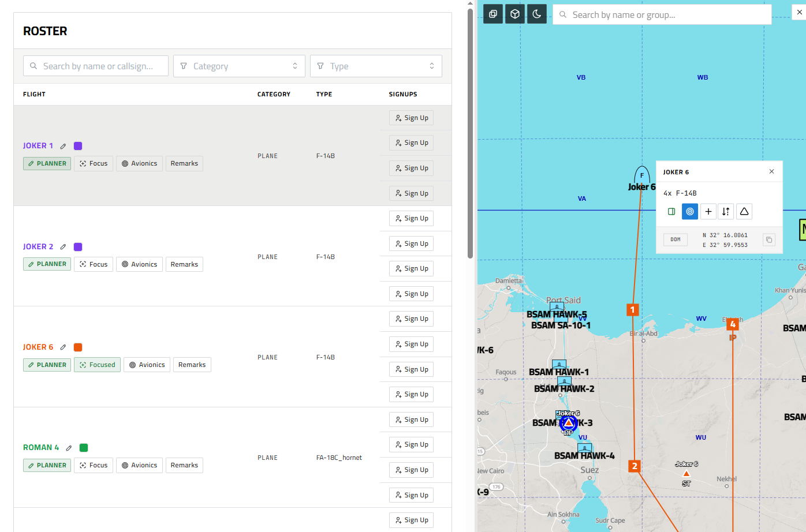The image size is (806, 532).
Task: Open Avionics for JOKER 1
Action: coord(139,164)
